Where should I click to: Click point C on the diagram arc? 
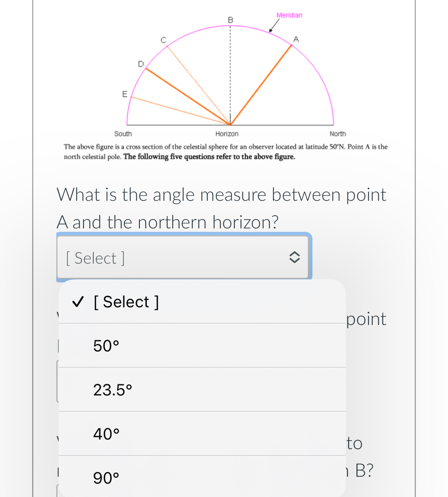163,40
